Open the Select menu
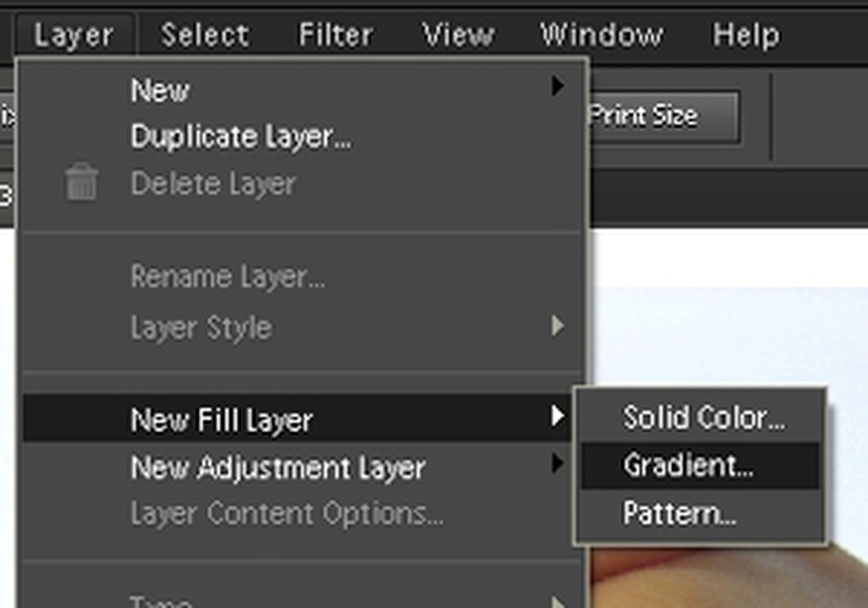The width and height of the screenshot is (868, 608). 205,35
